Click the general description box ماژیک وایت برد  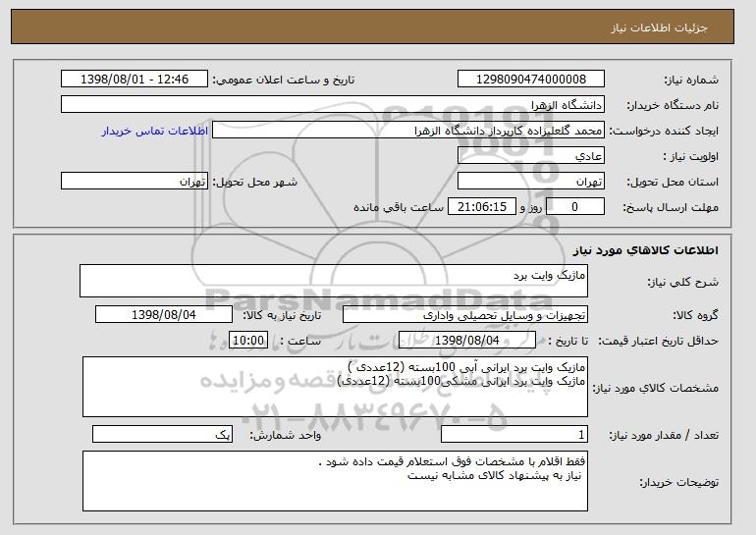point(334,281)
